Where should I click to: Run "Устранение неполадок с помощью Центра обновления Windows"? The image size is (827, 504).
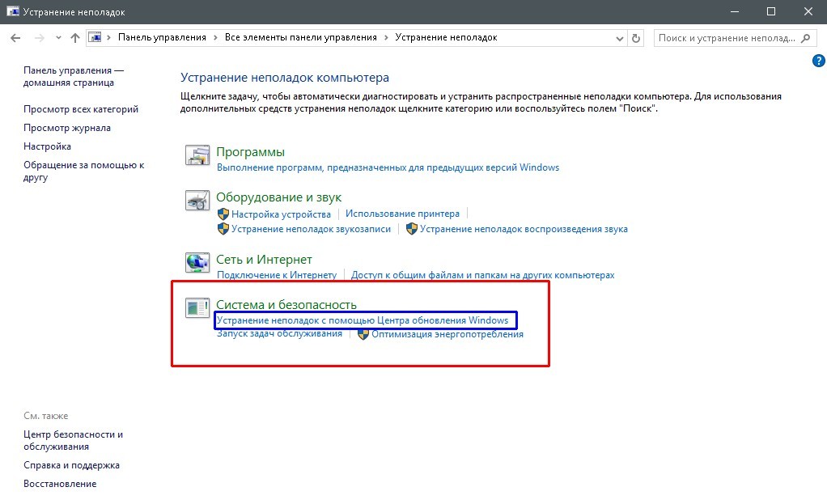(x=363, y=320)
